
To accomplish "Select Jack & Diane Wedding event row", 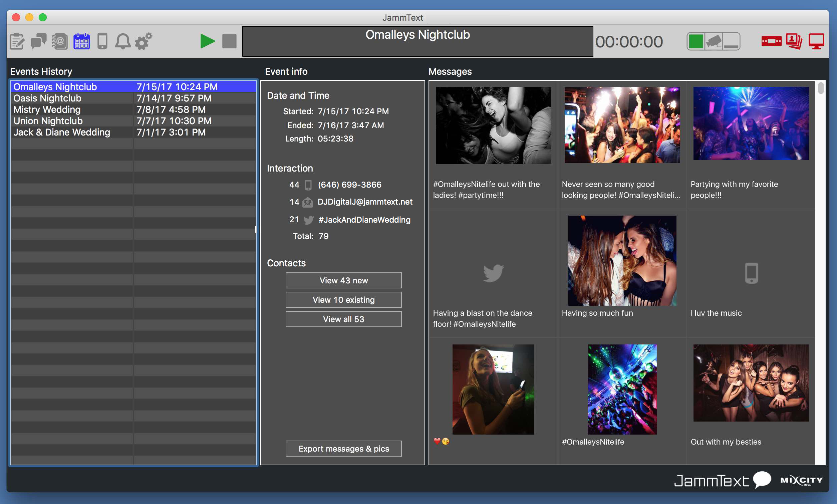I will coord(133,132).
